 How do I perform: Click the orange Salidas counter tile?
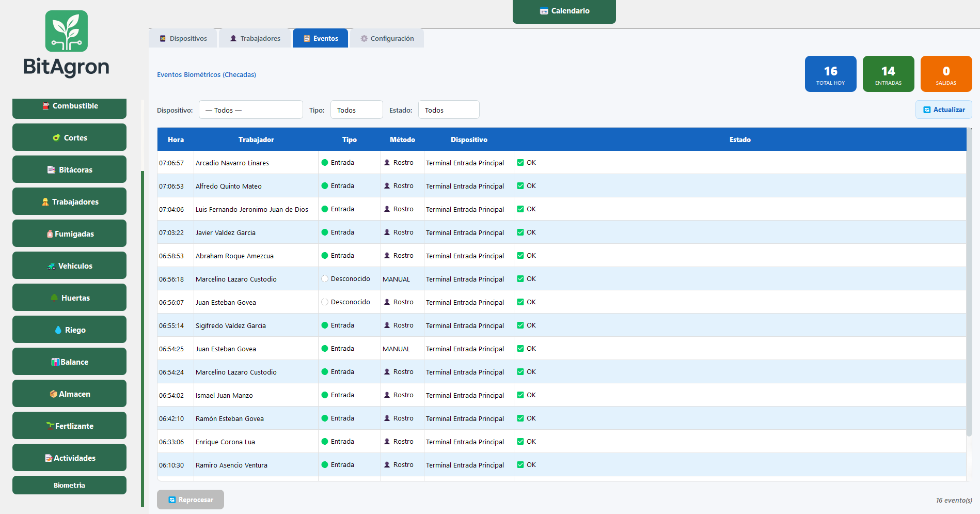(x=946, y=74)
